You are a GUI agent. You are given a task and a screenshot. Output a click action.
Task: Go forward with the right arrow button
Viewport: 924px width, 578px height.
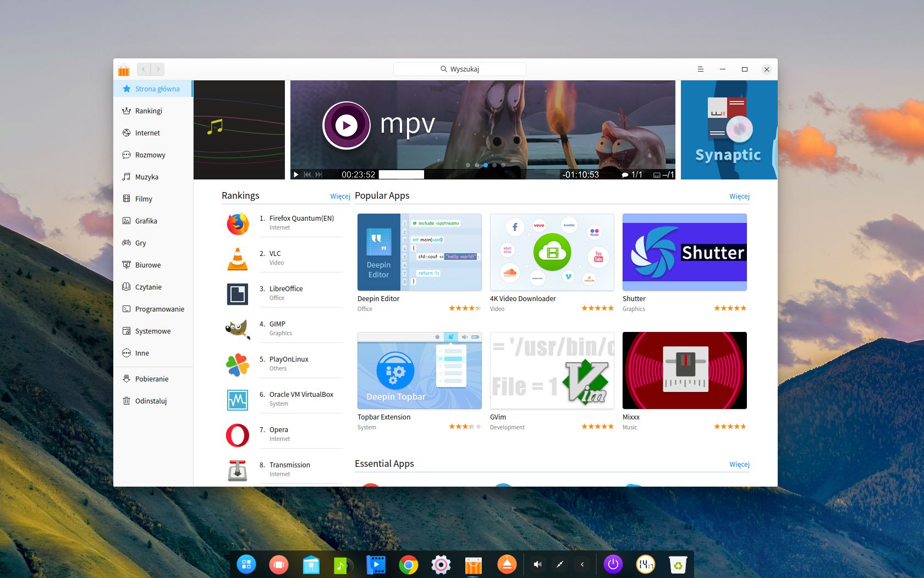(158, 69)
